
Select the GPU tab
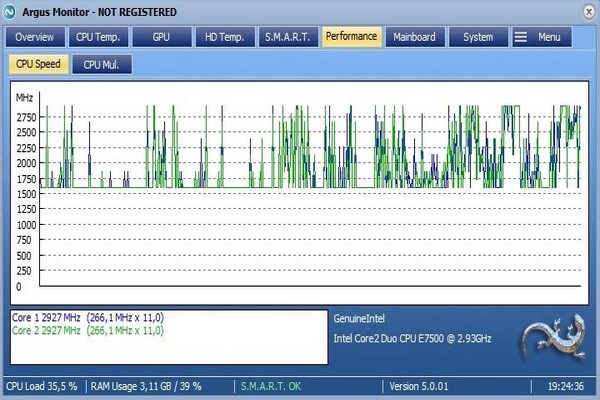161,37
